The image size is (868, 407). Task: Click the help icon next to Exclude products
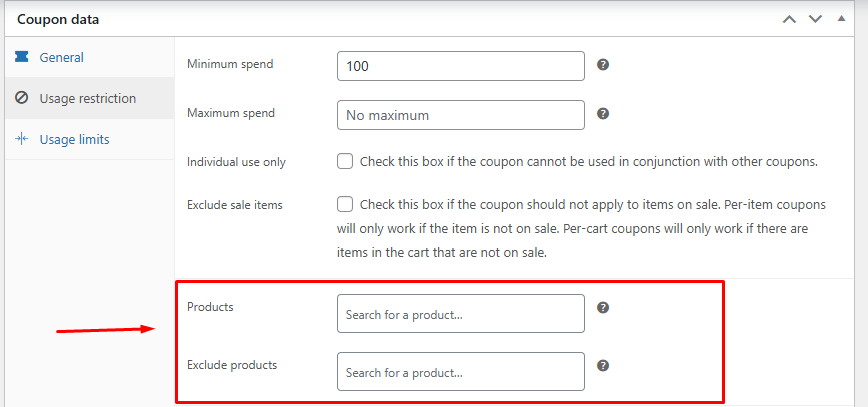click(x=603, y=365)
